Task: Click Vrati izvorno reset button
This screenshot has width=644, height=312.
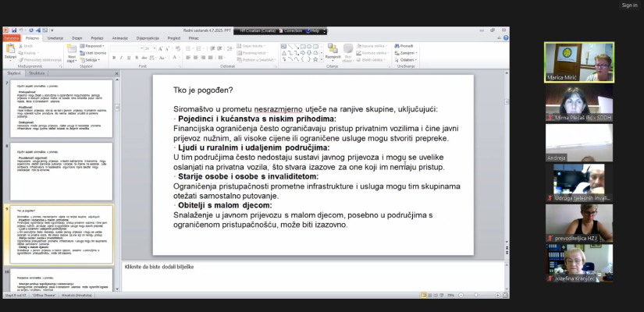Action: coord(95,52)
